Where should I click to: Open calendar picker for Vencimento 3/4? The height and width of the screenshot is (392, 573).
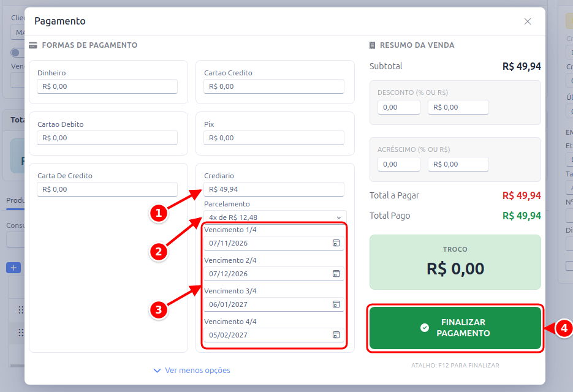(x=336, y=304)
